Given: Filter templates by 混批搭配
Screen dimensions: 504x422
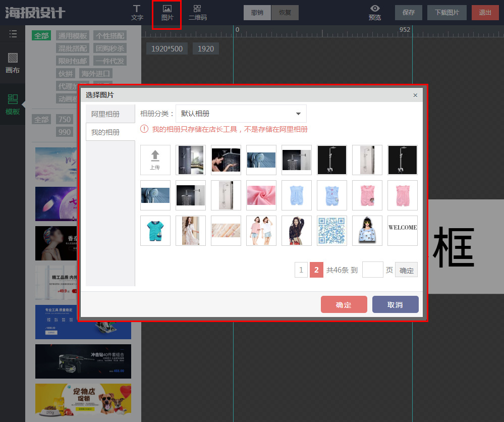Looking at the screenshot, I should pos(72,48).
